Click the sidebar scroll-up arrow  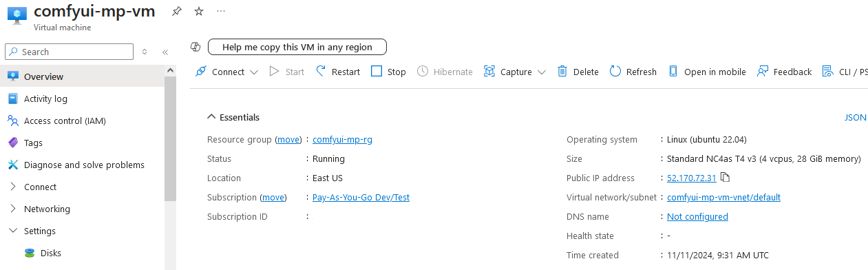pos(171,70)
